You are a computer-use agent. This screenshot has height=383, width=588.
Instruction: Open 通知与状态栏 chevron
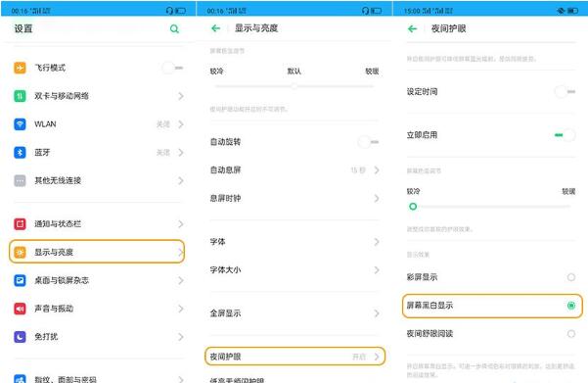coord(181,224)
